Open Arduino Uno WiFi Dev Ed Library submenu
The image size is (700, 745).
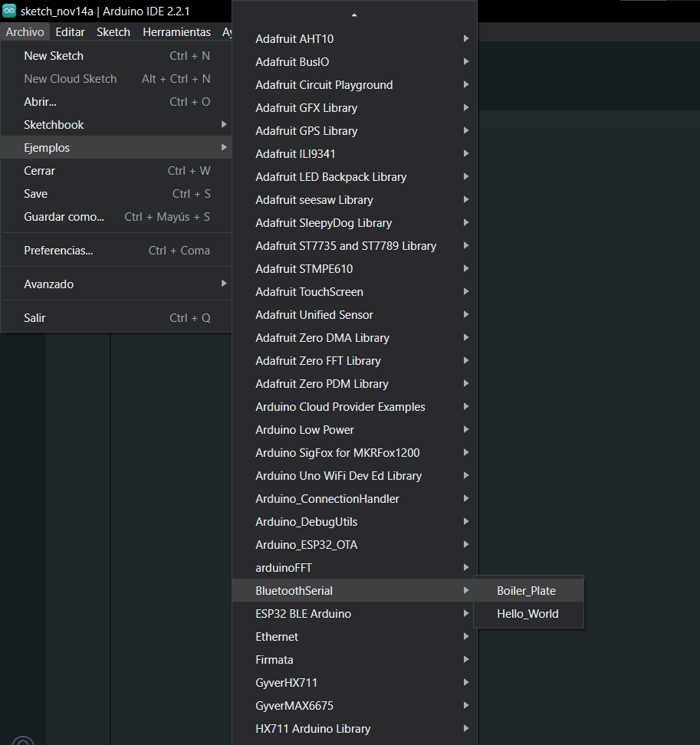[x=354, y=476]
